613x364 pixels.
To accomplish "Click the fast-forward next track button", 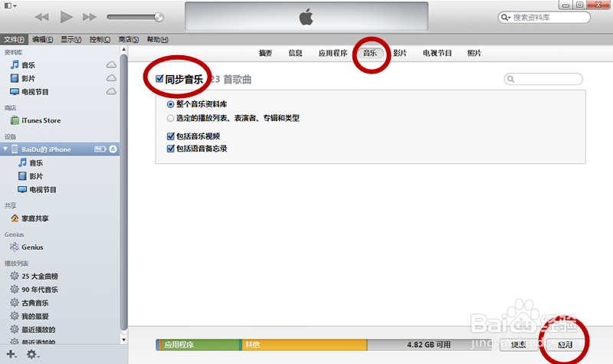I will [x=90, y=17].
